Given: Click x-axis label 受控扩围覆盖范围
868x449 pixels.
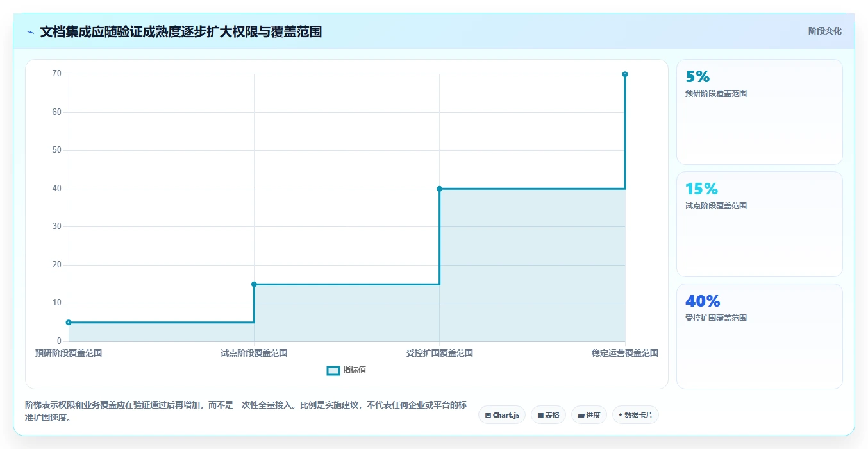Looking at the screenshot, I should (439, 353).
